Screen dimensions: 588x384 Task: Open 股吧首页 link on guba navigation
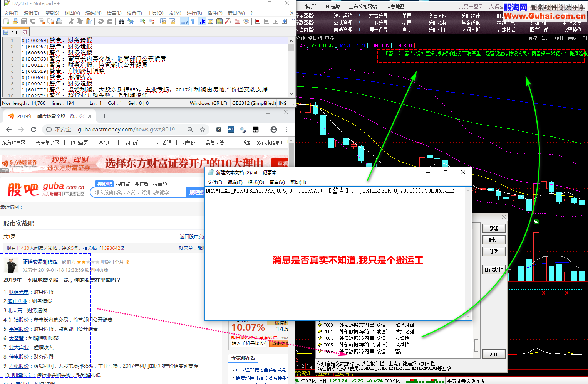tap(79, 143)
